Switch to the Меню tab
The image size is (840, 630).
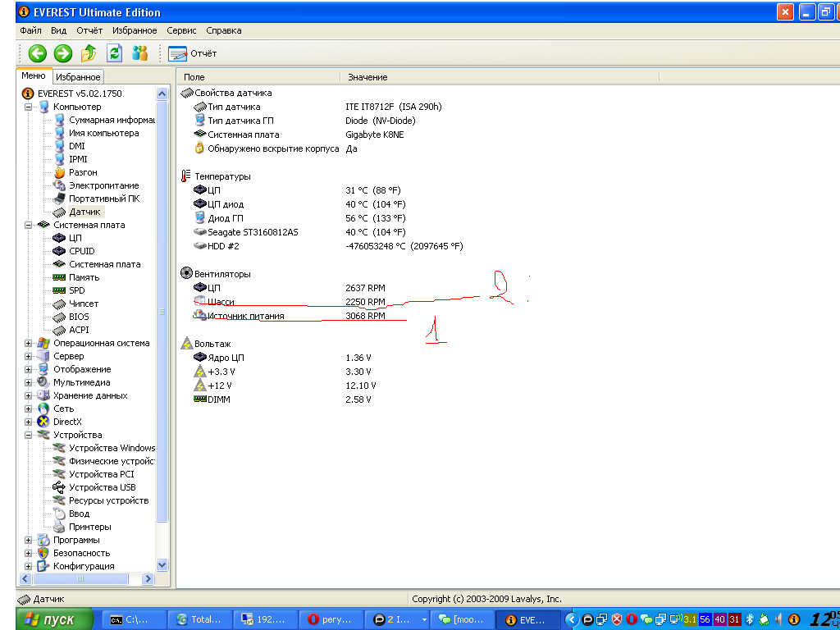tap(34, 76)
